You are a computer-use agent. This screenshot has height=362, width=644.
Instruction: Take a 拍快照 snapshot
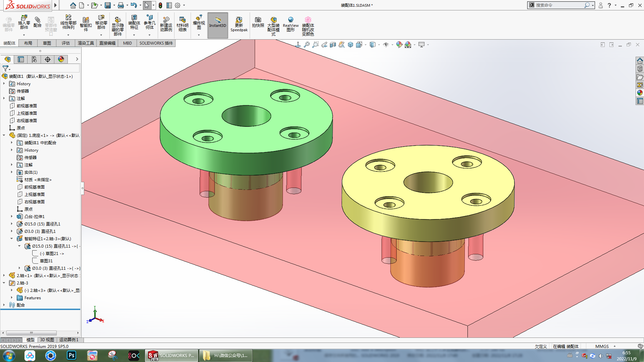[x=258, y=22]
